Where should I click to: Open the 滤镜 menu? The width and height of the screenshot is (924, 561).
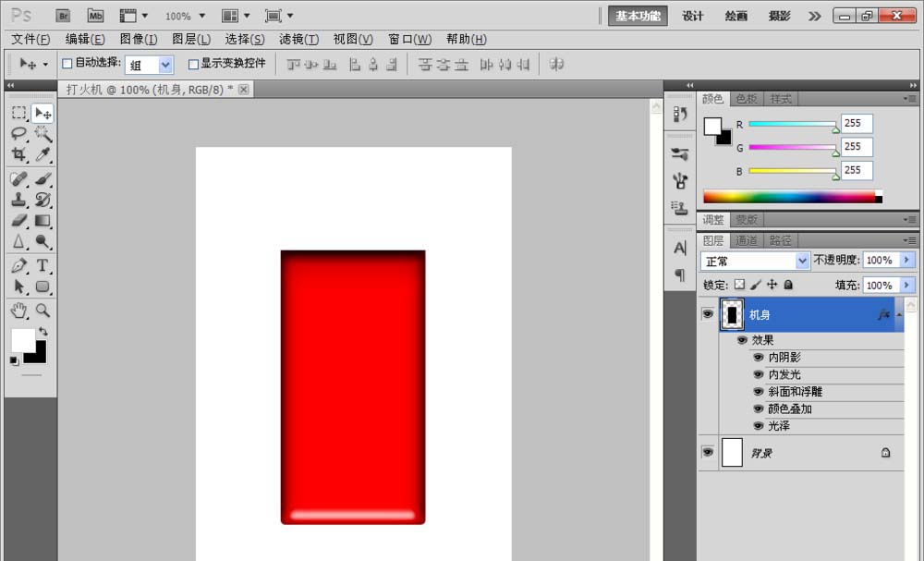click(x=298, y=39)
